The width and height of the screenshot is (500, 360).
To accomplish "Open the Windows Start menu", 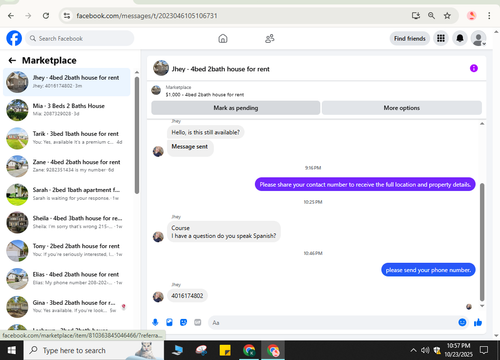I will (12, 350).
